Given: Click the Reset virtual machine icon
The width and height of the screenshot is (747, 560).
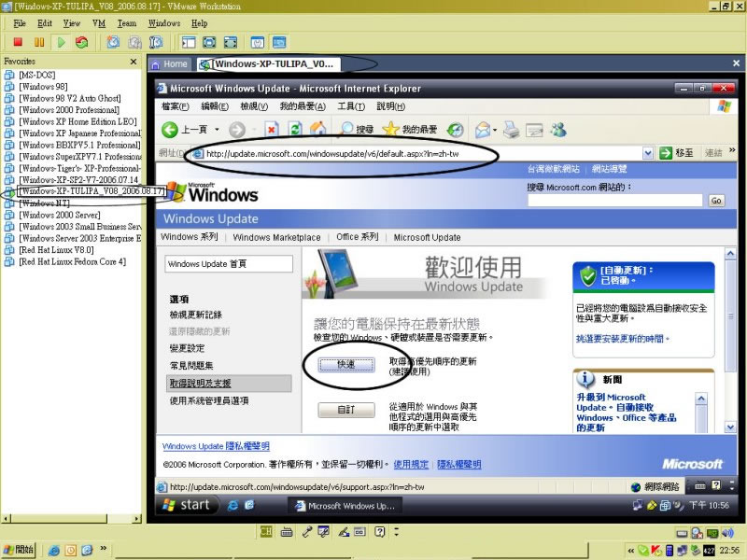Looking at the screenshot, I should [x=82, y=42].
